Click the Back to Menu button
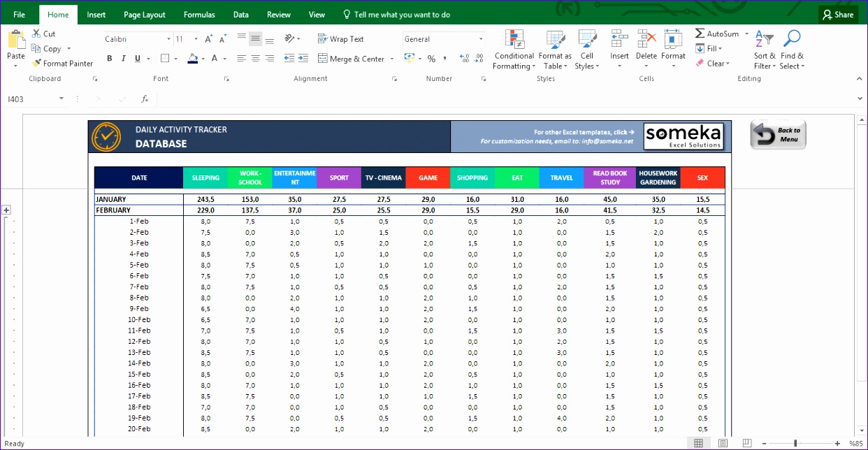 tap(777, 135)
